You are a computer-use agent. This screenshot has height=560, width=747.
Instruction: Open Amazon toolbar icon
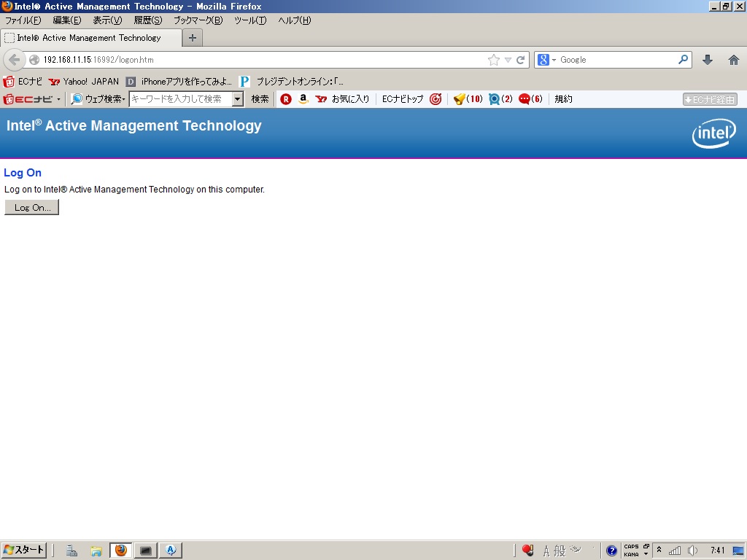(x=303, y=99)
